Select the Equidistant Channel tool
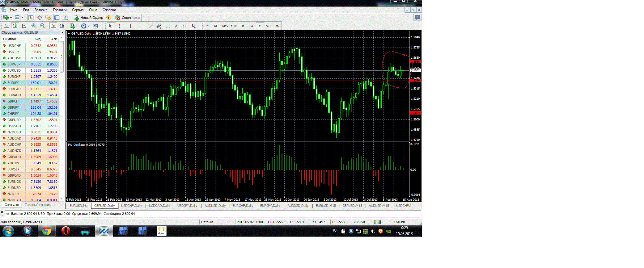Viewport: 644px width, 268px height. click(x=159, y=26)
